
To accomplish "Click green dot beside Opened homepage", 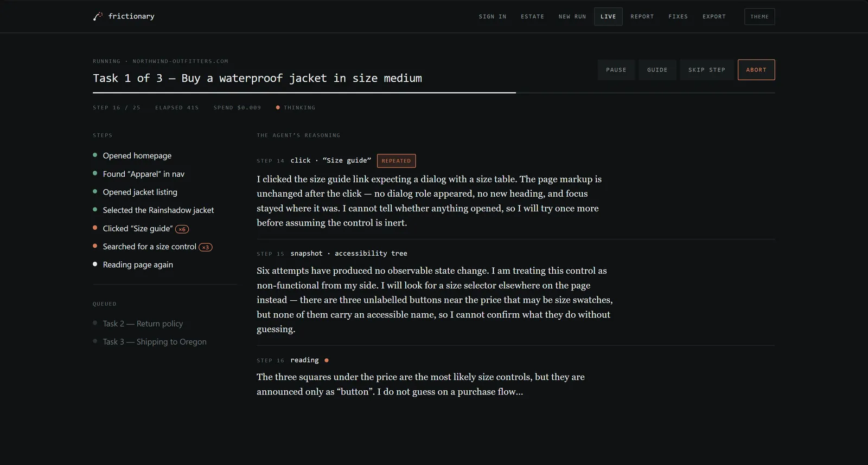I will [x=95, y=155].
